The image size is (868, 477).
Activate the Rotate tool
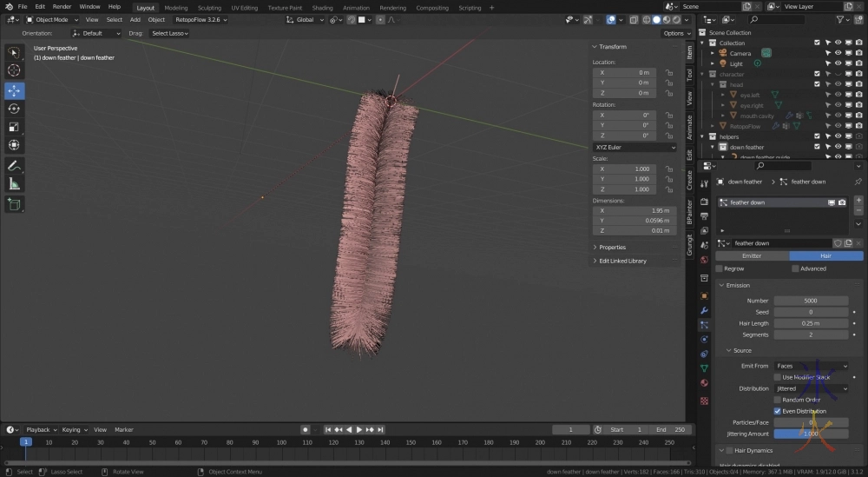click(x=14, y=109)
